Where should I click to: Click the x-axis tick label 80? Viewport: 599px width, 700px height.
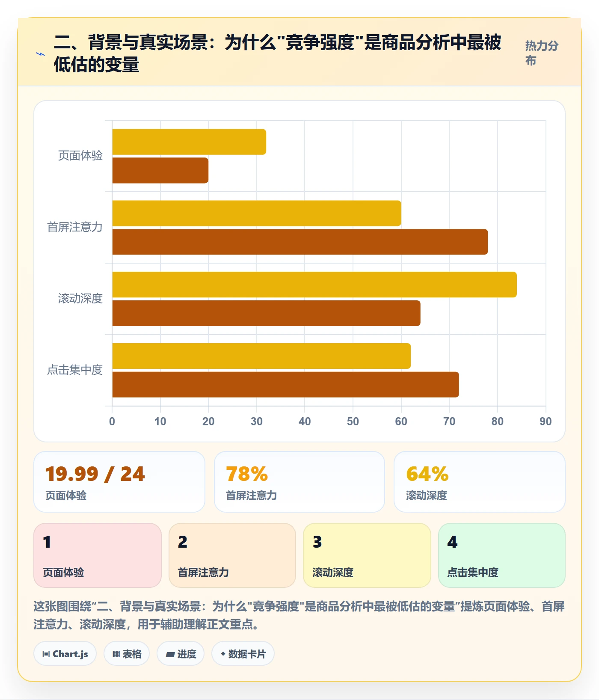(x=498, y=421)
